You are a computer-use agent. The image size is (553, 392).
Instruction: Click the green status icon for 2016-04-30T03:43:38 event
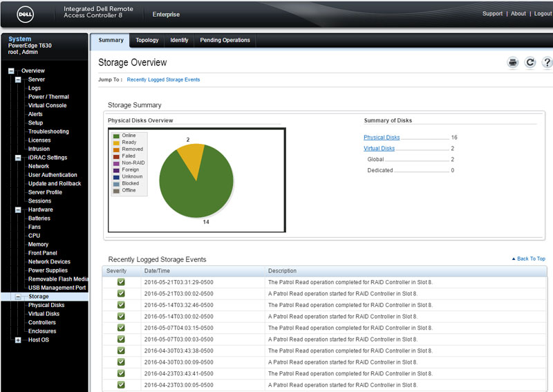point(121,351)
